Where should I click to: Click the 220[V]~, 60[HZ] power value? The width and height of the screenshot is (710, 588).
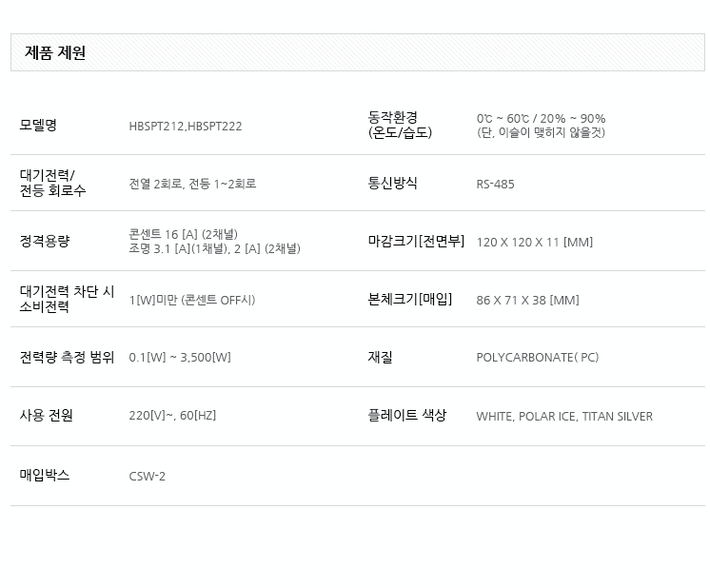[172, 416]
